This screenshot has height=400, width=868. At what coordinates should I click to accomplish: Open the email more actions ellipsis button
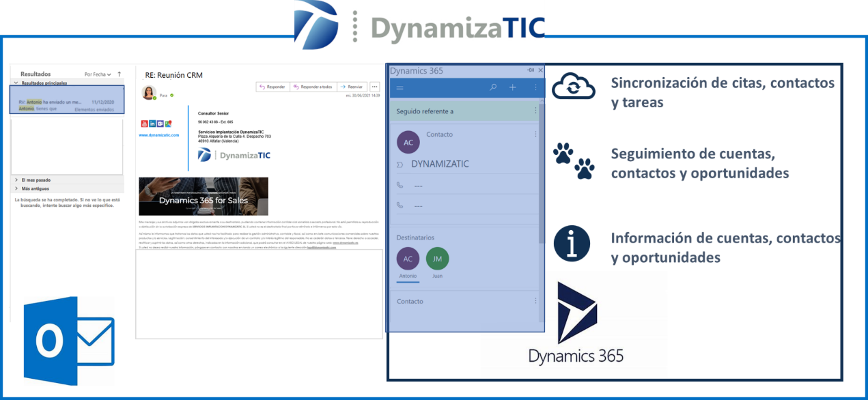click(375, 87)
